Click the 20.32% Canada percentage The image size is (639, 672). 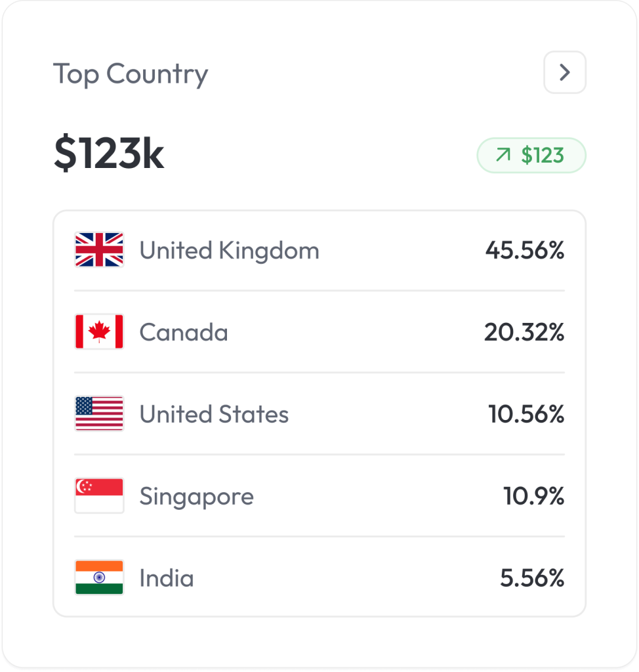(524, 333)
